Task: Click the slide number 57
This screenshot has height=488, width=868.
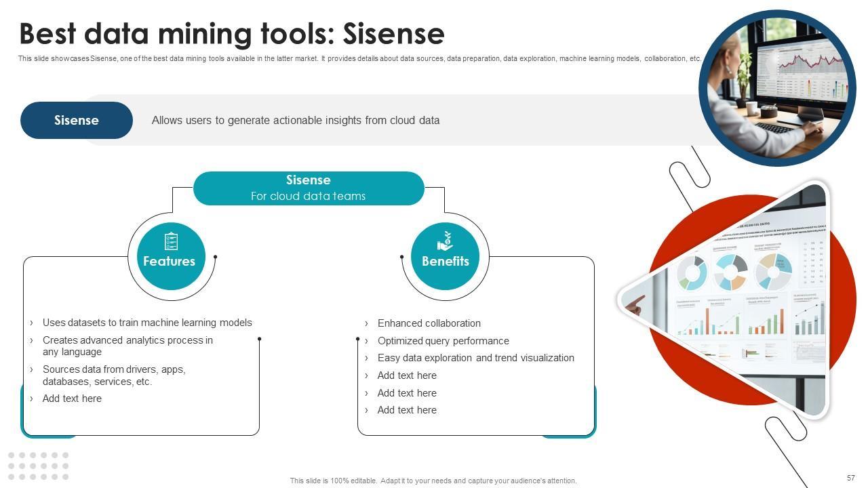Action: [851, 478]
